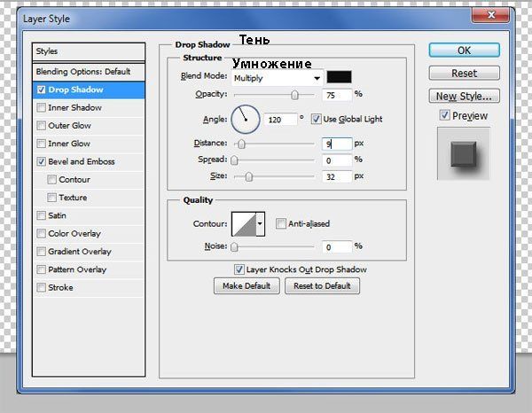The image size is (532, 413).
Task: Click the Reset button
Action: pyautogui.click(x=464, y=74)
